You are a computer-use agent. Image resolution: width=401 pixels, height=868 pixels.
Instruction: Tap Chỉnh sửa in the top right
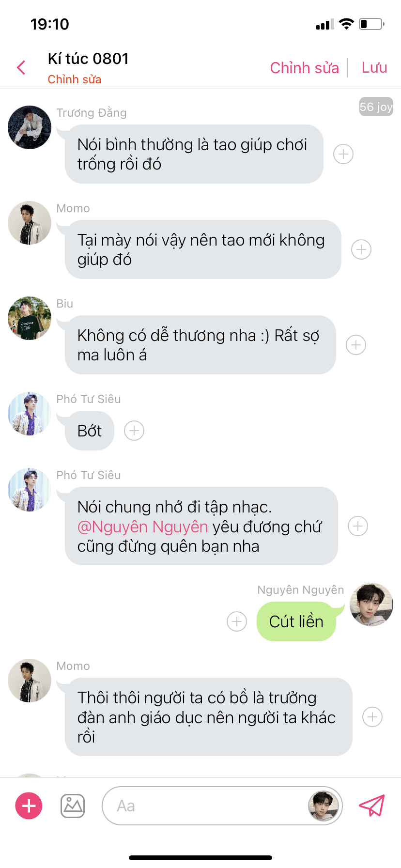coord(304,68)
